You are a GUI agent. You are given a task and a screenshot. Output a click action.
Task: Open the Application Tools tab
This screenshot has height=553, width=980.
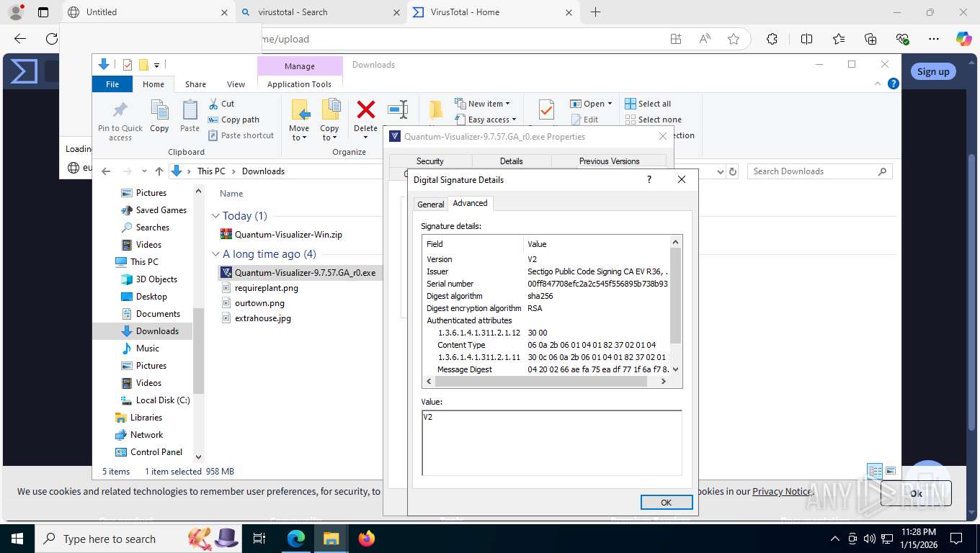pos(299,84)
